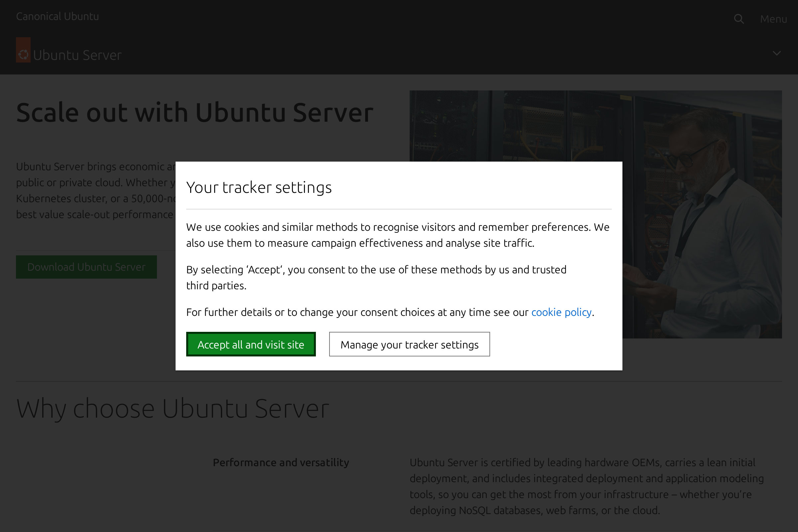This screenshot has width=798, height=532.
Task: Click the "Why choose Ubuntu Server" heading
Action: coord(173,409)
